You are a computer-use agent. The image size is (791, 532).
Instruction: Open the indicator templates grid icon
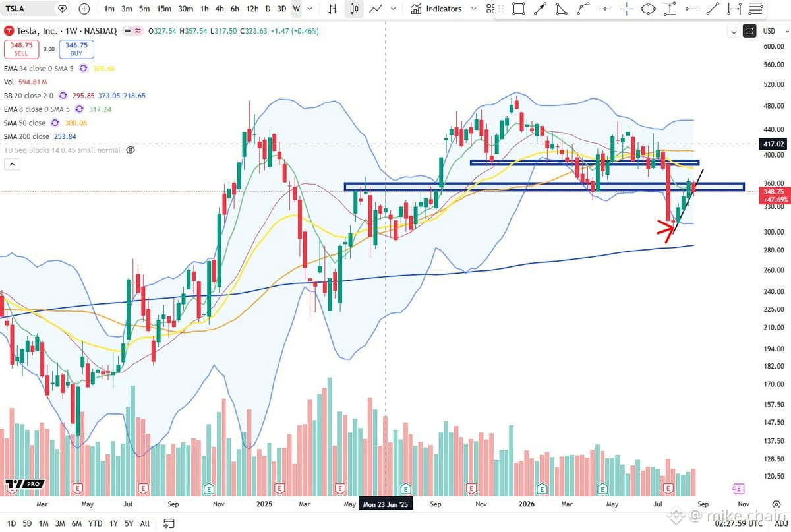pyautogui.click(x=490, y=9)
